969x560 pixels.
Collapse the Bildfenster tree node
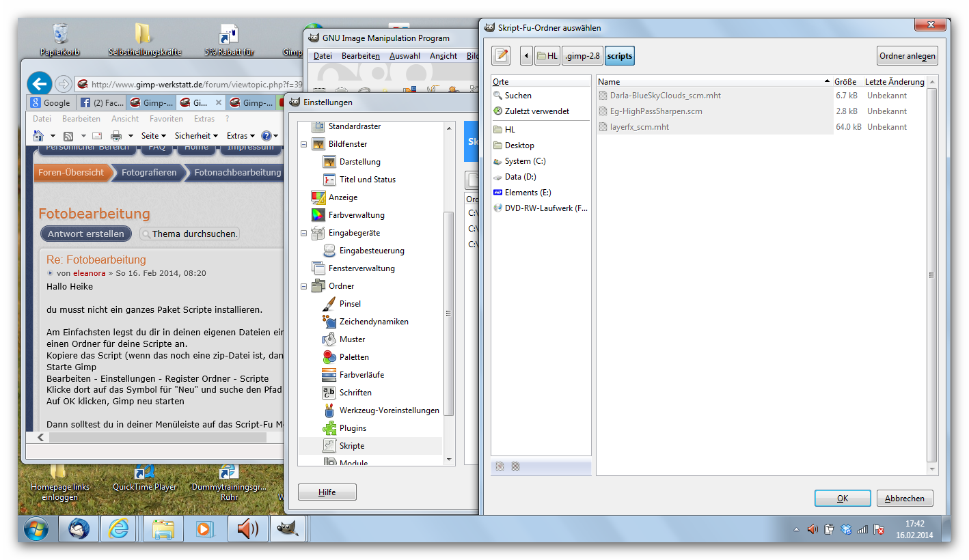pos(304,144)
